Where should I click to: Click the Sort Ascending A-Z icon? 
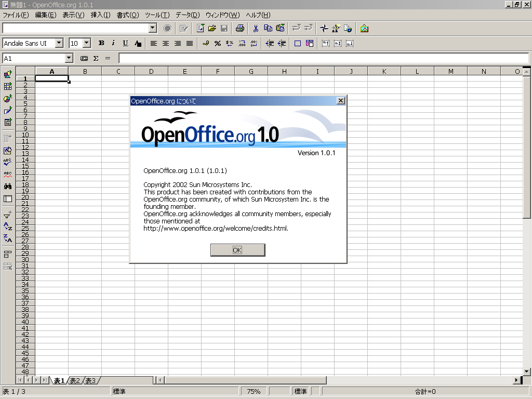click(x=8, y=226)
